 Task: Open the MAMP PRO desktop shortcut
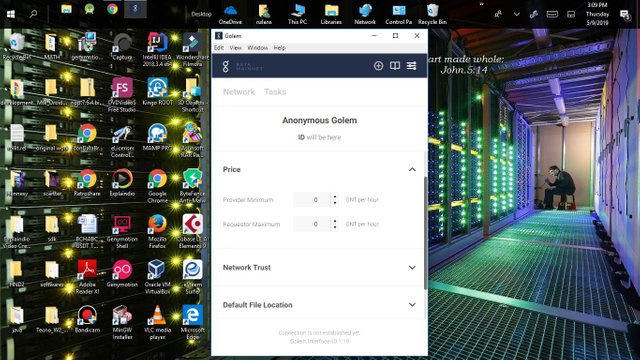(157, 137)
